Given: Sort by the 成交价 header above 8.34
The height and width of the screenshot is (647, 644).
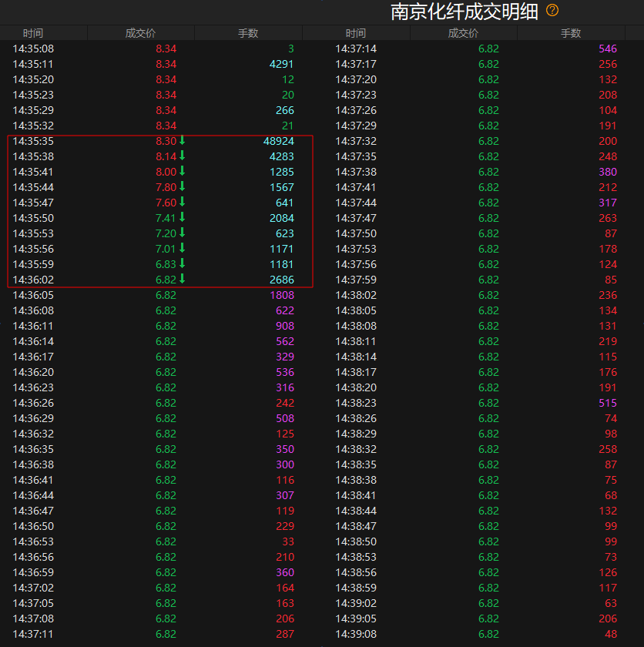Looking at the screenshot, I should (140, 33).
